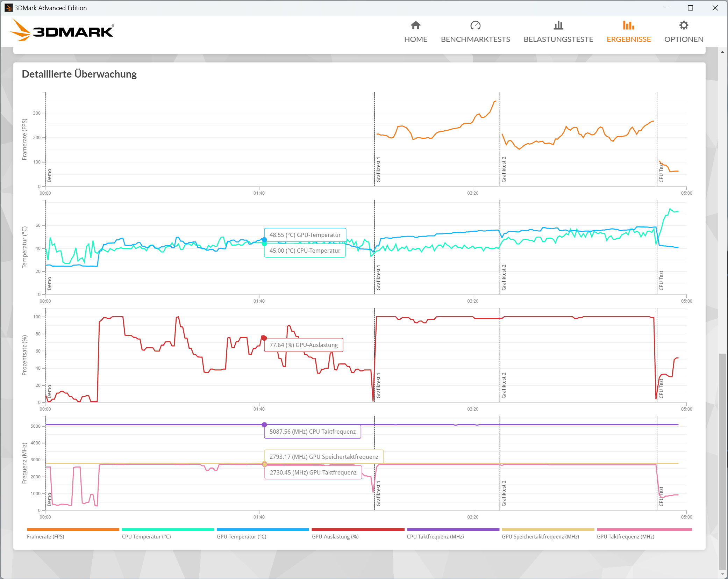Toggle Framerate (FPS) legend series

(x=45, y=536)
